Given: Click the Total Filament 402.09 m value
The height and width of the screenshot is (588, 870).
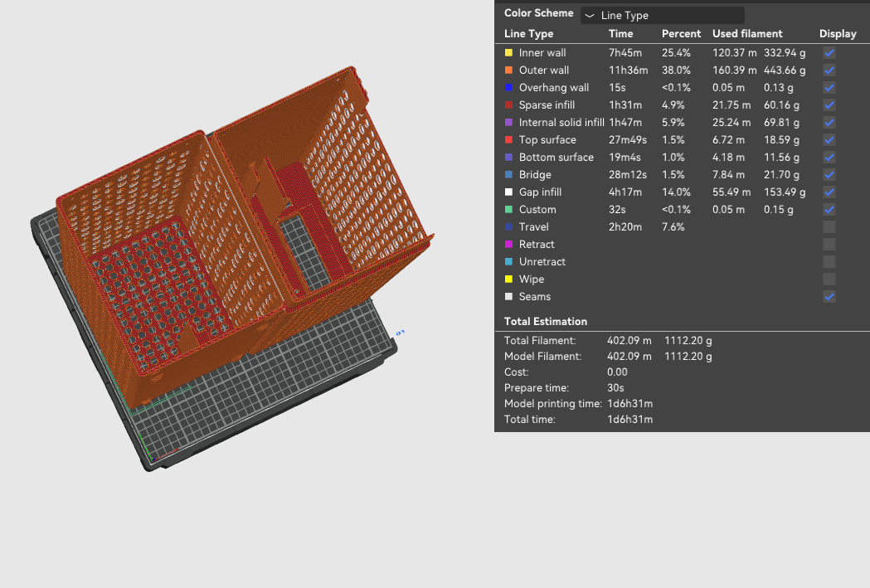Looking at the screenshot, I should [629, 341].
